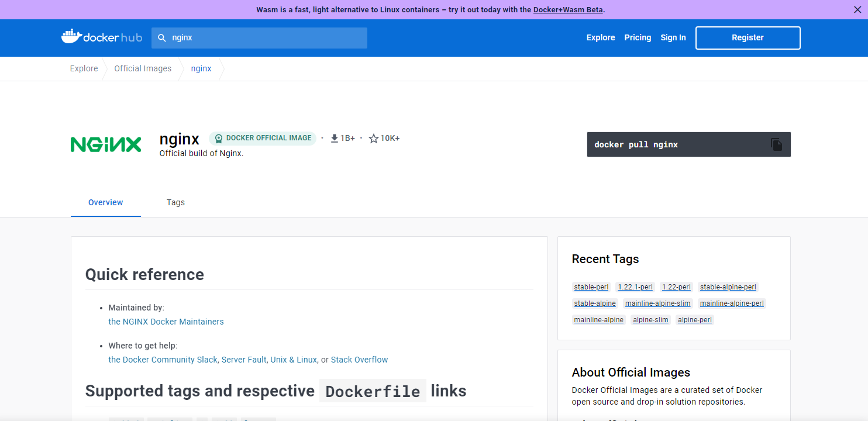Dismiss the Wasm announcement banner
The image size is (868, 421).
857,9
